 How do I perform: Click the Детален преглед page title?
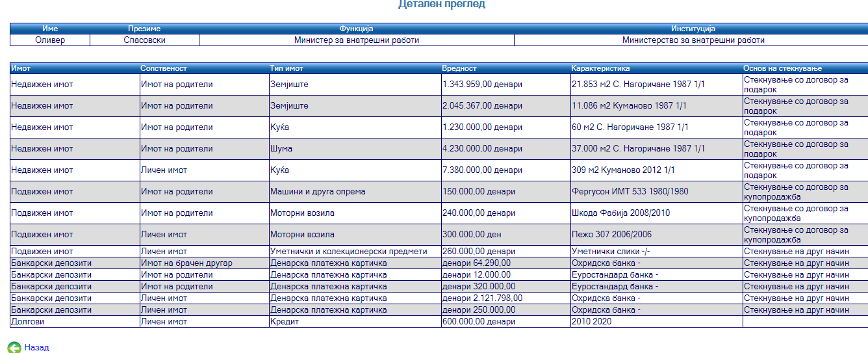pos(441,5)
